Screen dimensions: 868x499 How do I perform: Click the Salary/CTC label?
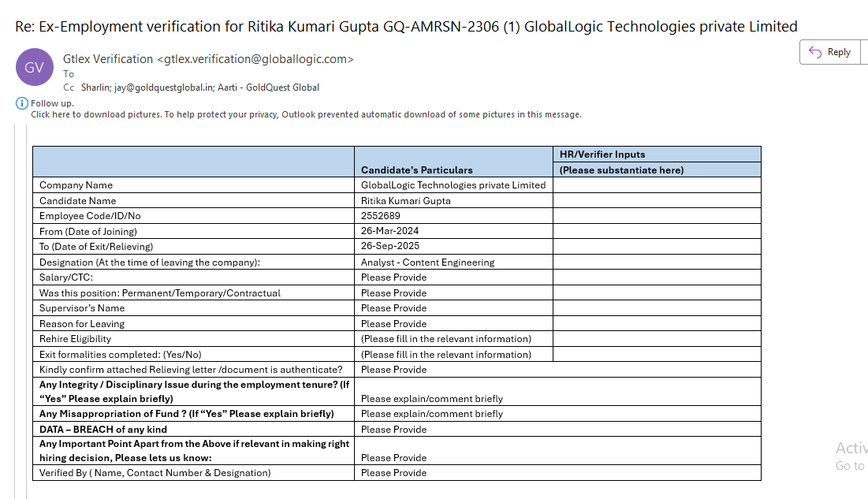point(66,277)
